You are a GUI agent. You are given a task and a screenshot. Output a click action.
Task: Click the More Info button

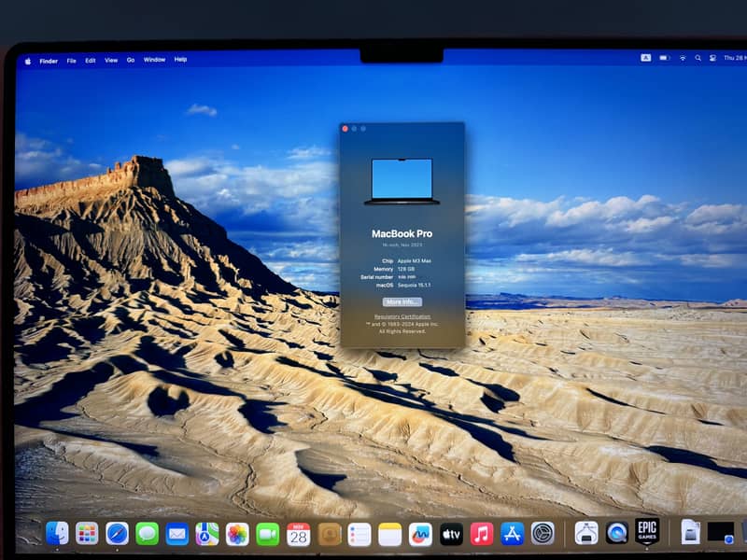[402, 302]
